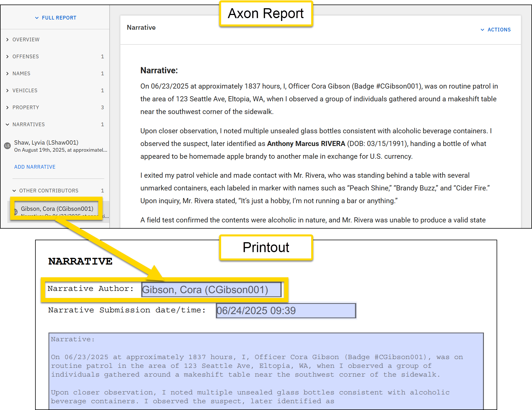The width and height of the screenshot is (532, 410).
Task: Click the chevron beside ACTIONS
Action: pos(483,29)
